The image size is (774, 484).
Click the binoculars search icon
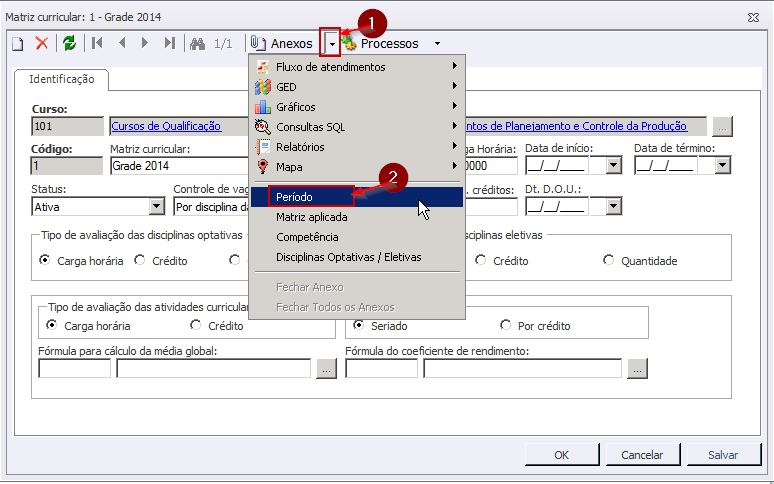(x=198, y=43)
